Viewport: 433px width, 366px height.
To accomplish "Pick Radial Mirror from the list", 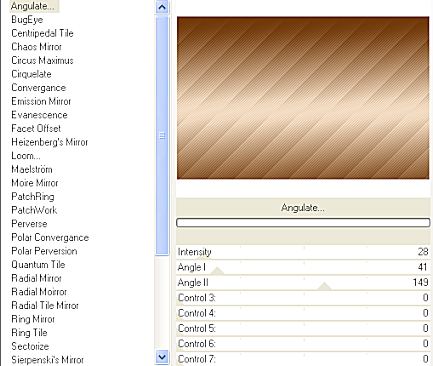I will pyautogui.click(x=36, y=278).
